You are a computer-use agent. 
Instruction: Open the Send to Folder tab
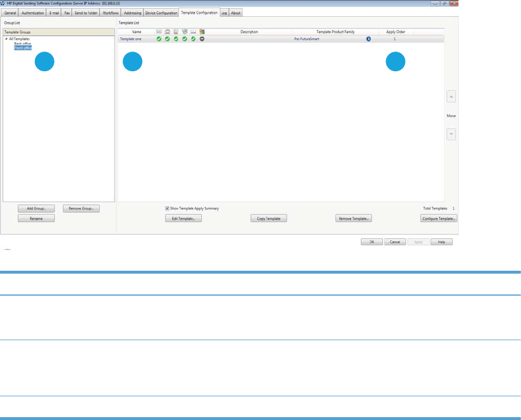click(x=86, y=13)
